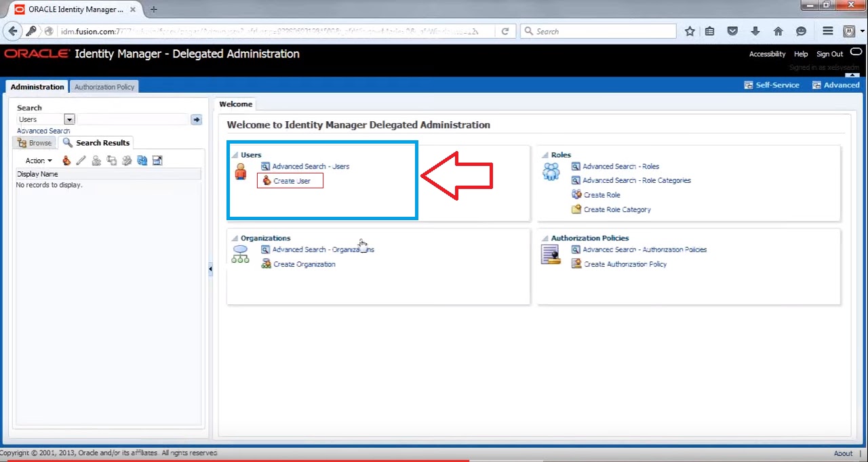Expand the Organizations panel header triangle
This screenshot has width=868, height=462.
pos(234,238)
